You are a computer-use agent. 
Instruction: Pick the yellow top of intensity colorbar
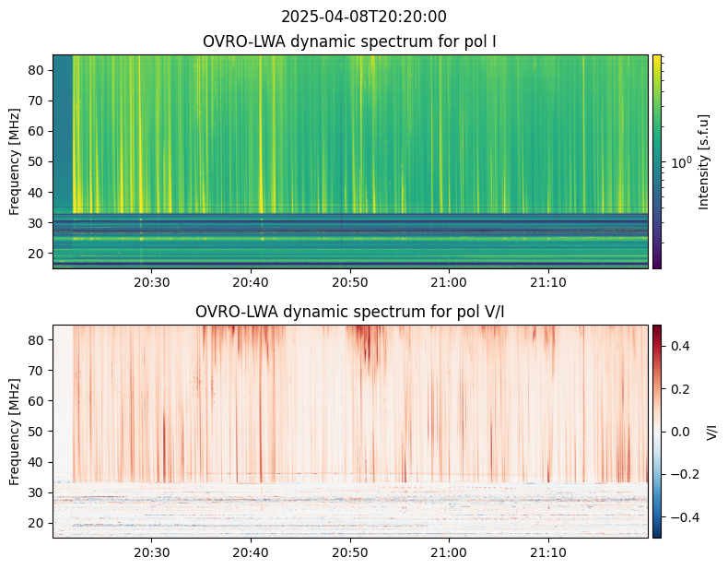coord(657,58)
